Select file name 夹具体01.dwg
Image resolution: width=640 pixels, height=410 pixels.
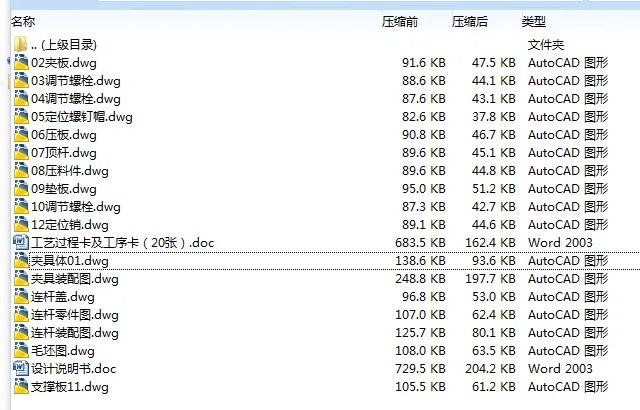pyautogui.click(x=70, y=261)
